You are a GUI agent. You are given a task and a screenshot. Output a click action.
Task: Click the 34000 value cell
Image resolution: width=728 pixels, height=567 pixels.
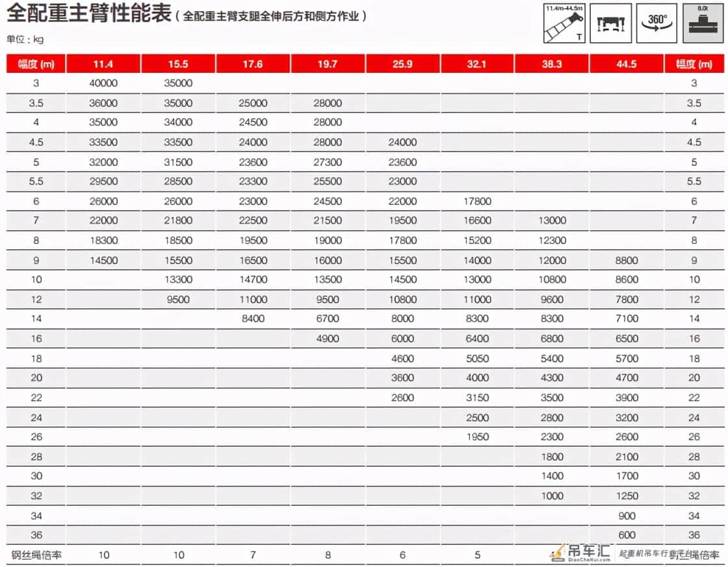[x=178, y=122]
